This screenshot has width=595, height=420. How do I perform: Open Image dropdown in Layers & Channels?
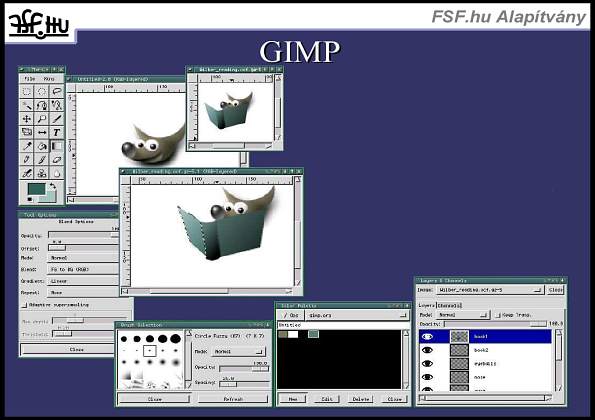(x=490, y=290)
